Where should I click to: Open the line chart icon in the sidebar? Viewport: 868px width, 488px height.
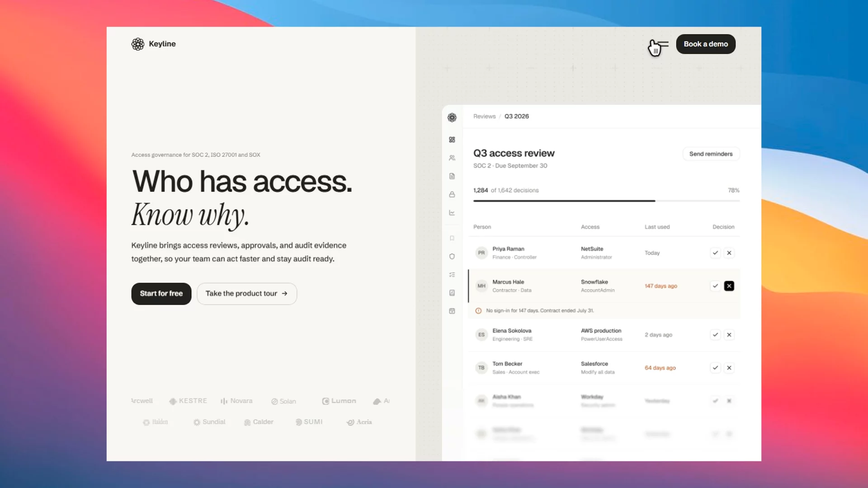pyautogui.click(x=452, y=212)
